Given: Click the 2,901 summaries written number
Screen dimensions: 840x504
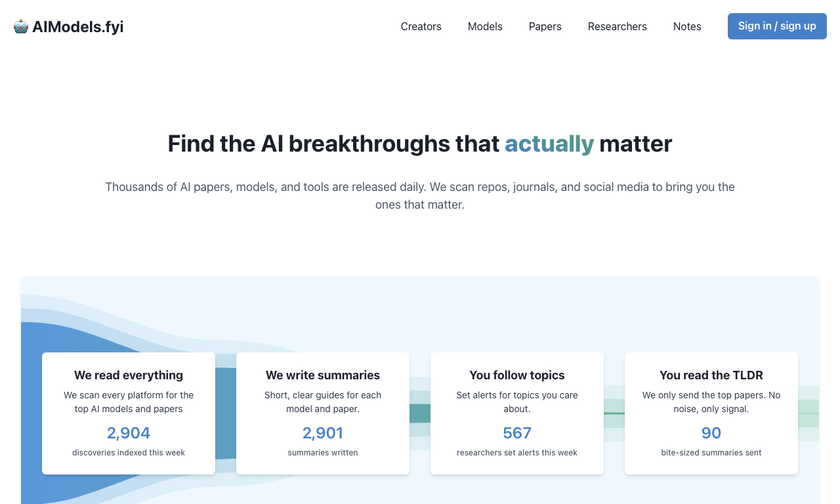Looking at the screenshot, I should 323,433.
